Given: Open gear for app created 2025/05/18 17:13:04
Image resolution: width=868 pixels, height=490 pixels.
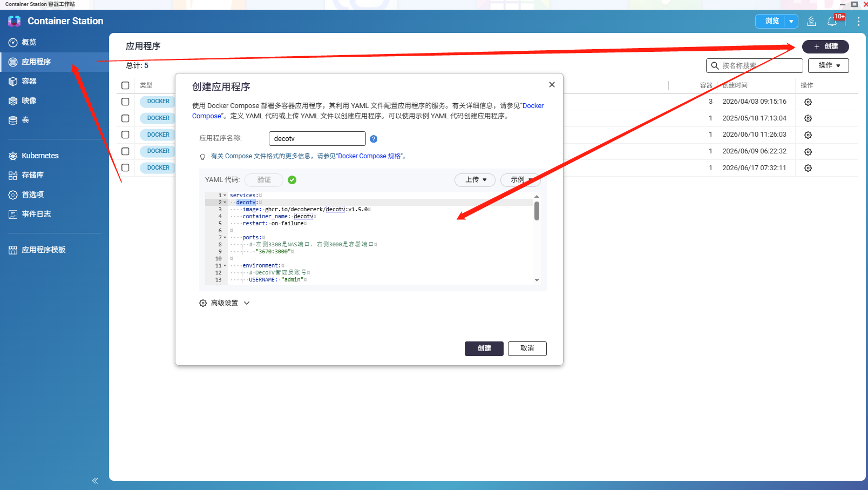Looking at the screenshot, I should point(808,118).
